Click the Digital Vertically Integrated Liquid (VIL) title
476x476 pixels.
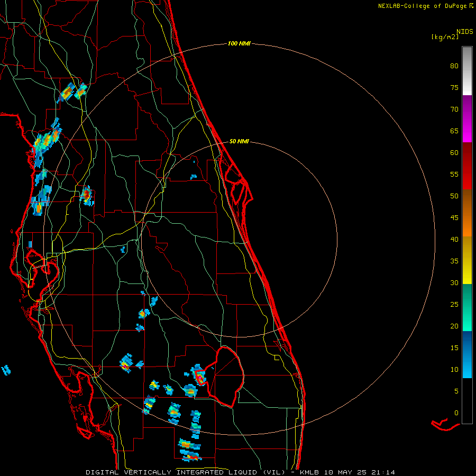[186, 472]
